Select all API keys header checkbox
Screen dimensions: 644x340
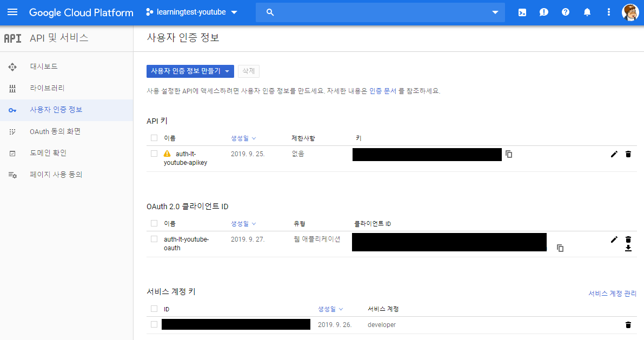154,138
